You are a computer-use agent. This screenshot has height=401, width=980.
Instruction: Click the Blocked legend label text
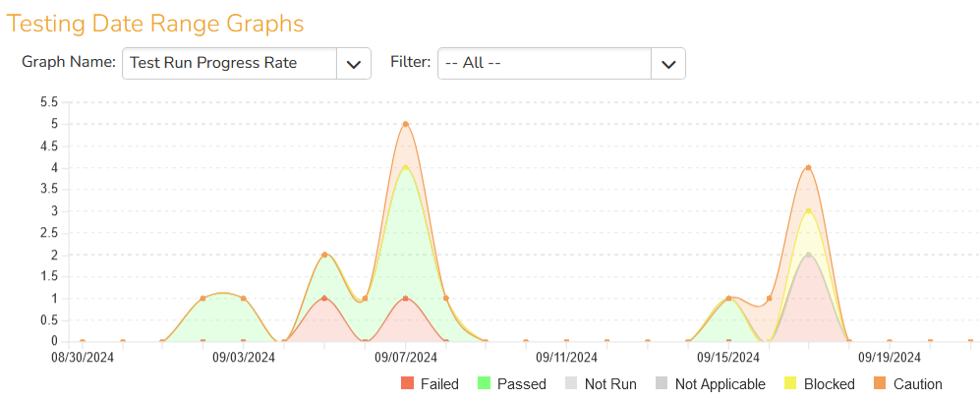829,384
